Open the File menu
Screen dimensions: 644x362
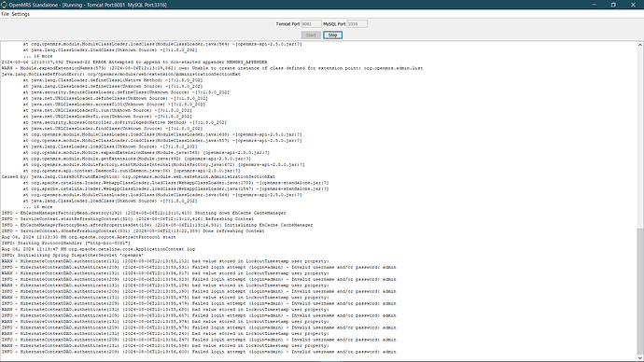point(5,14)
